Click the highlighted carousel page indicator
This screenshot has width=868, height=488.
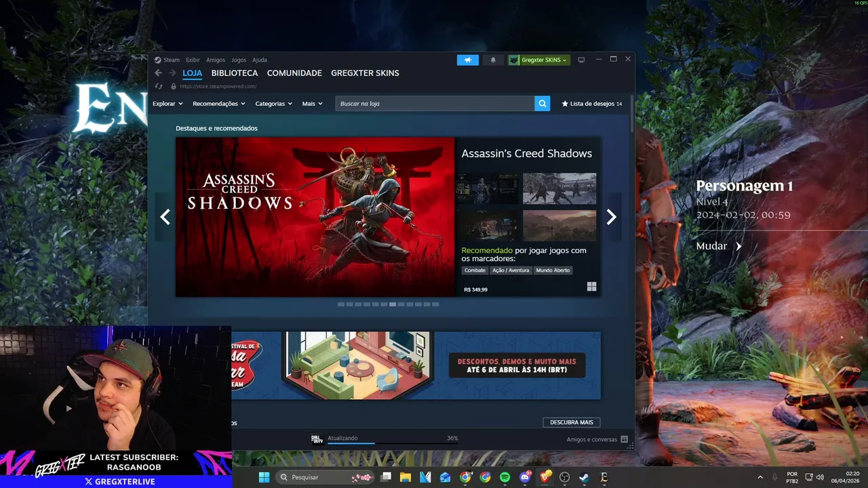[393, 304]
